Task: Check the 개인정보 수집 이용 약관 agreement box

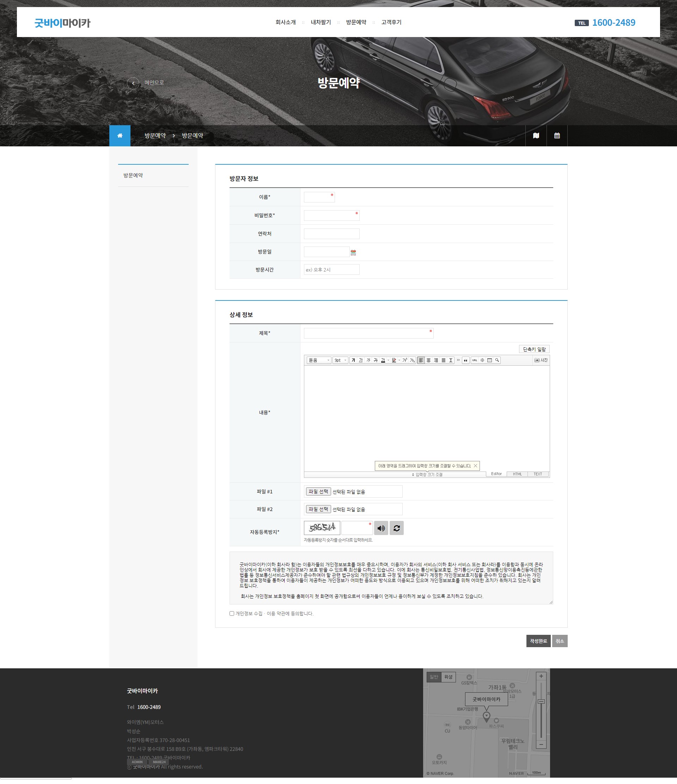Action: pyautogui.click(x=232, y=614)
